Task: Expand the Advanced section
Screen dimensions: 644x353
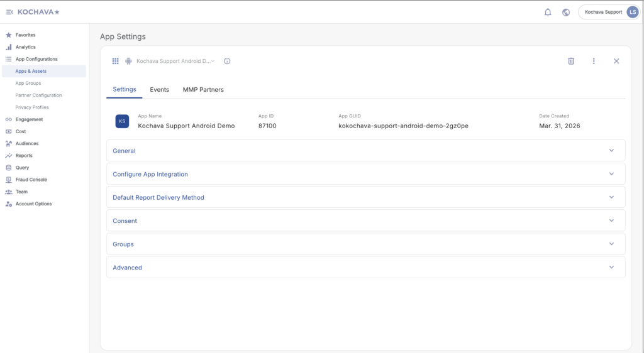Action: click(x=365, y=268)
